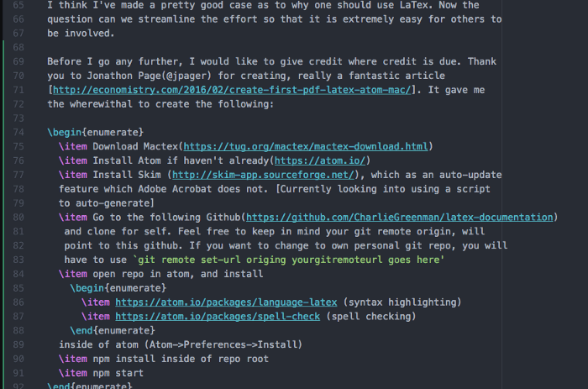Click \item before 'npm start'
This screenshot has width=588, height=389.
click(x=73, y=374)
